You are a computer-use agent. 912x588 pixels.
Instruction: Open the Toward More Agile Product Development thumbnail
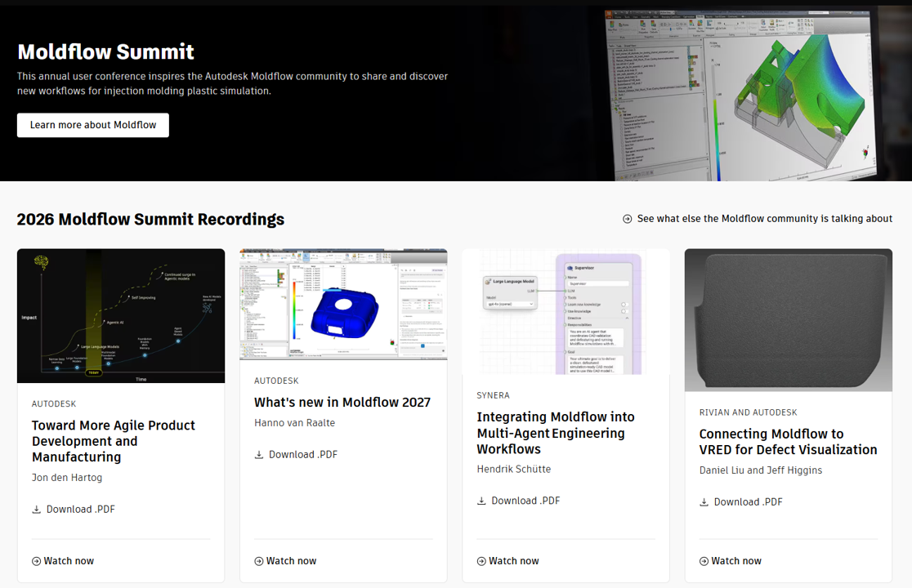coord(121,315)
